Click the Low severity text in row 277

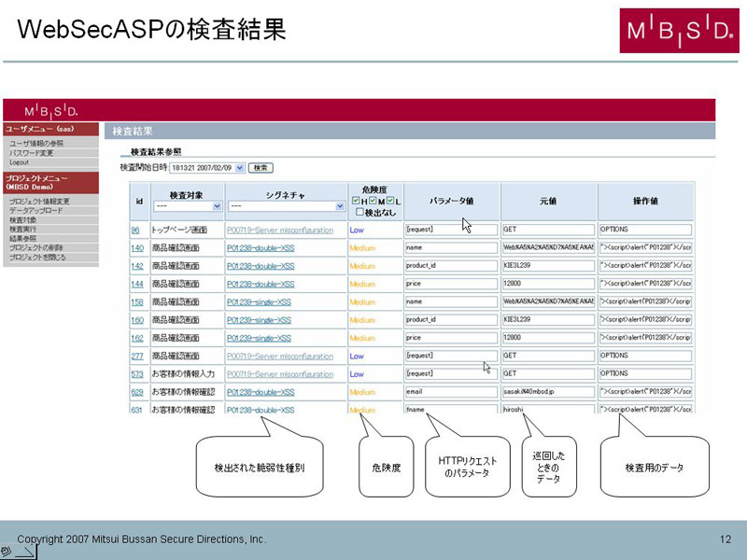click(357, 357)
